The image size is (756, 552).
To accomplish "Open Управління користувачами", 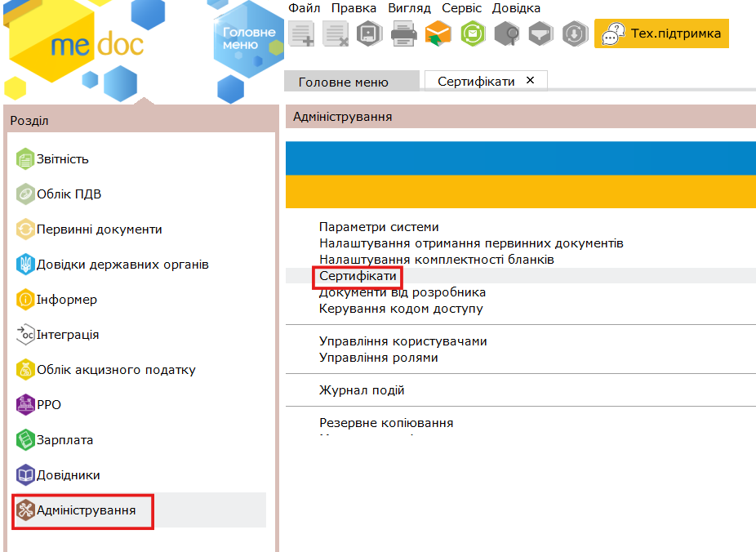I will pos(403,341).
